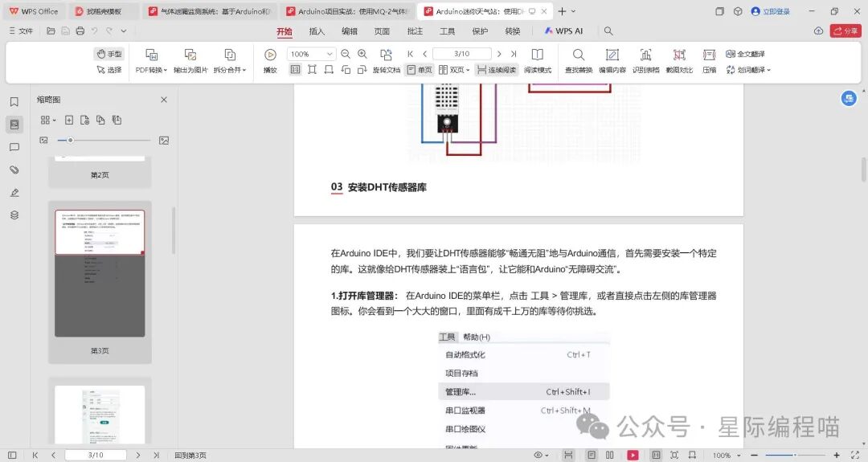The height and width of the screenshot is (462, 868).
Task: Open comments panel in left sidebar
Action: (x=14, y=147)
